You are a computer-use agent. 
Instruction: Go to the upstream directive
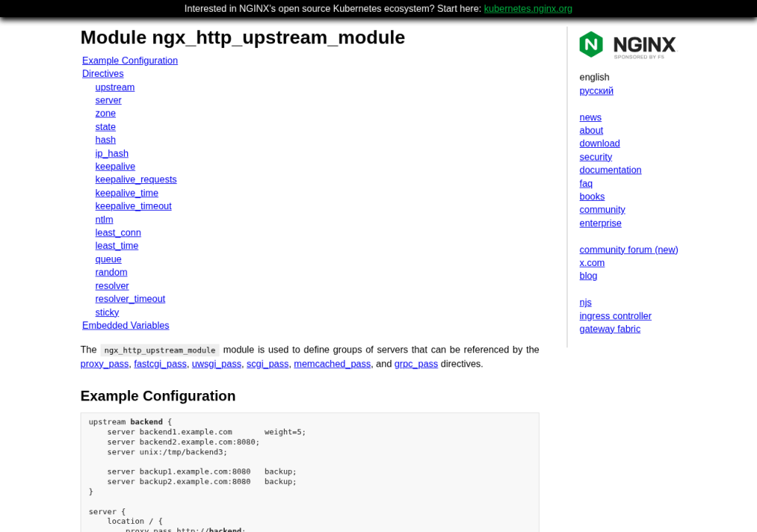point(115,87)
